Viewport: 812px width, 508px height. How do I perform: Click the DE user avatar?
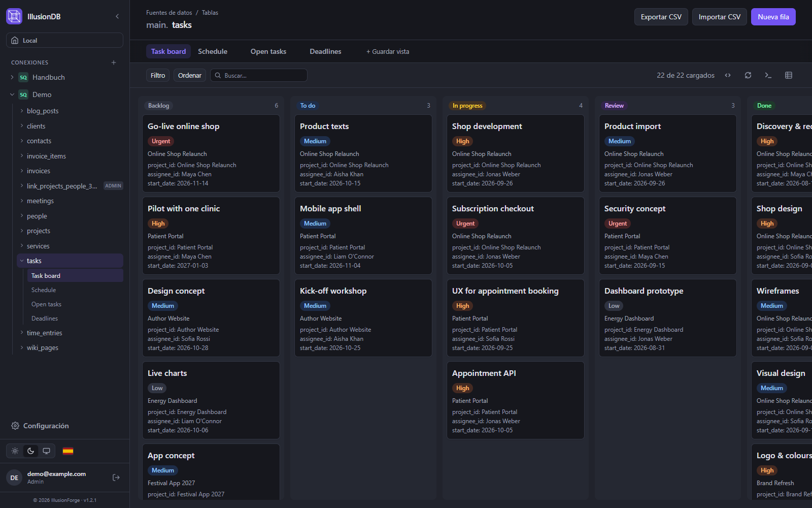pyautogui.click(x=14, y=478)
